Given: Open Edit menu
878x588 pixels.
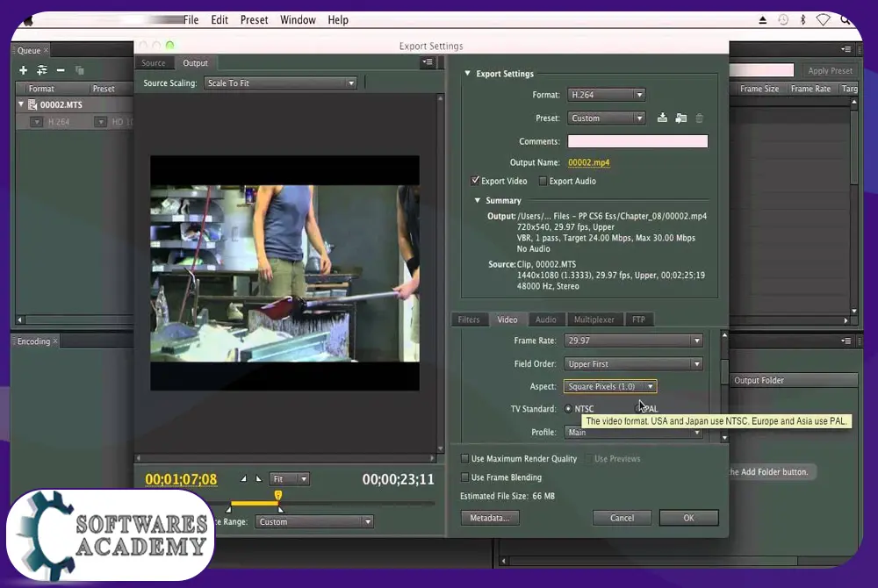Looking at the screenshot, I should 219,19.
